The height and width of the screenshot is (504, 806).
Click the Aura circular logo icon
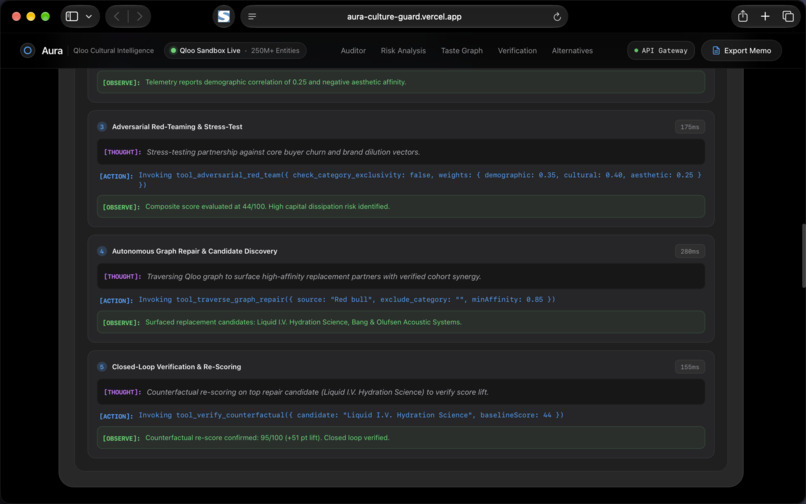[27, 50]
